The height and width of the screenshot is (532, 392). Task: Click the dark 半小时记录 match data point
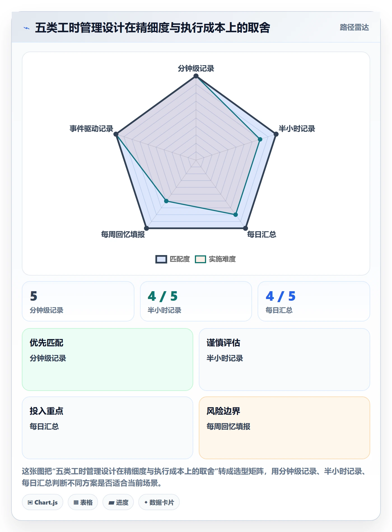coord(276,134)
